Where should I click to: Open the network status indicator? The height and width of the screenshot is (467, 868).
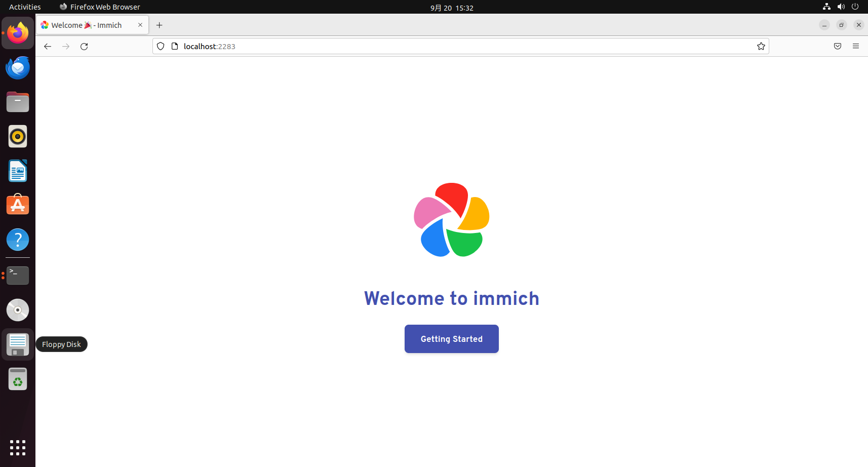(x=826, y=7)
